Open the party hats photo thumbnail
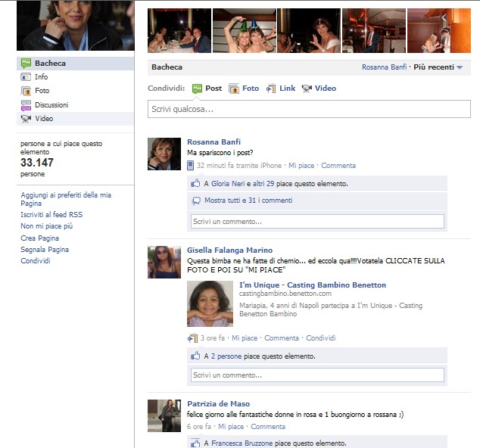The height and width of the screenshot is (448, 480). click(245, 30)
